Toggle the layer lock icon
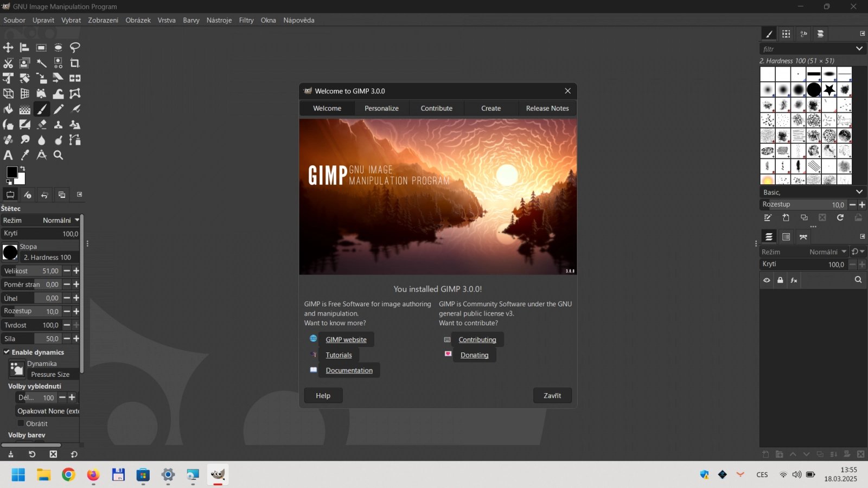Image resolution: width=868 pixels, height=488 pixels. (x=780, y=280)
